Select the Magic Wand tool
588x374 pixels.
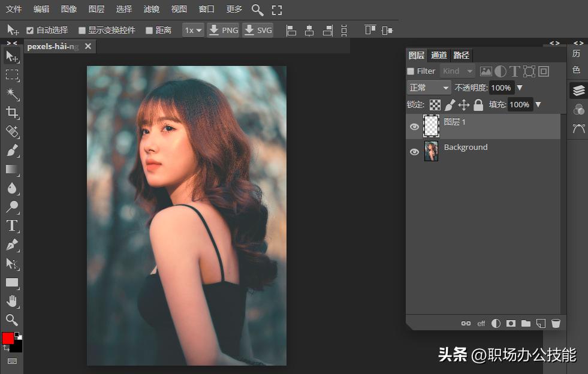pyautogui.click(x=12, y=93)
